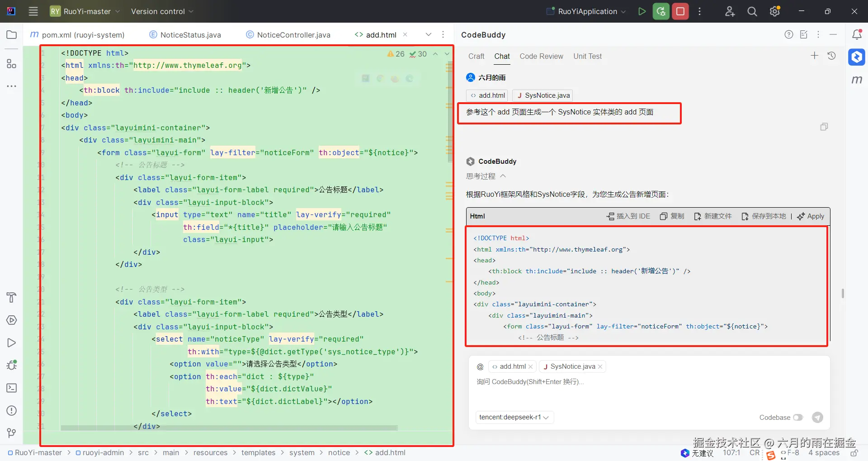The height and width of the screenshot is (461, 868).
Task: Close the add.html editor tab
Action: pyautogui.click(x=405, y=34)
